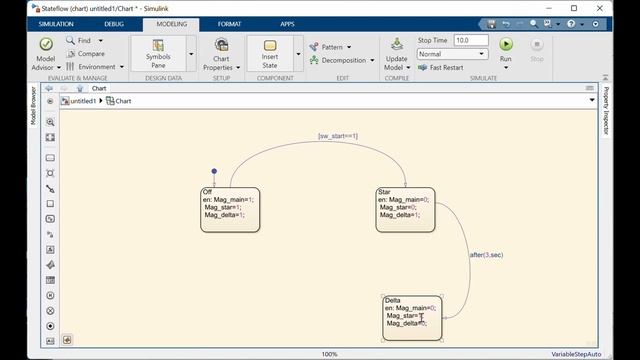Open the Property Inspector side panel
Viewport: 640px width, 360px height.
(606, 110)
